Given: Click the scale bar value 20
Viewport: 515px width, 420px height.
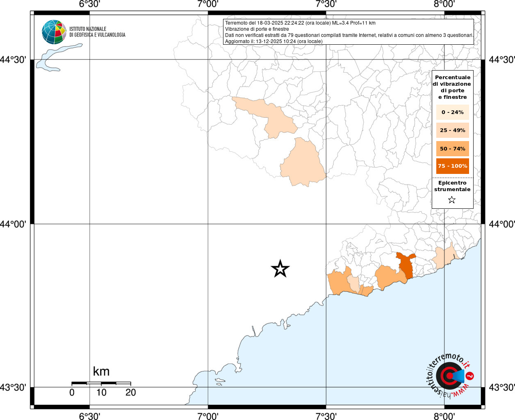Looking at the screenshot, I should coord(131,393).
